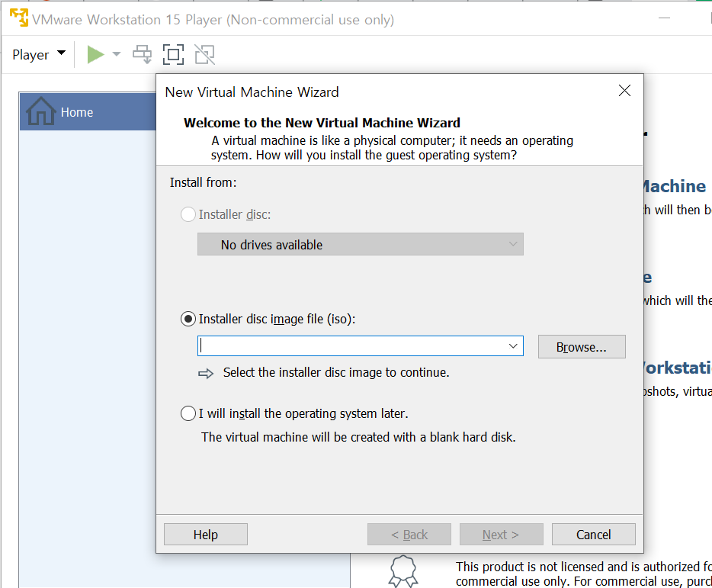Image resolution: width=712 pixels, height=588 pixels.
Task: Select the Home tab in sidebar
Action: coord(88,112)
